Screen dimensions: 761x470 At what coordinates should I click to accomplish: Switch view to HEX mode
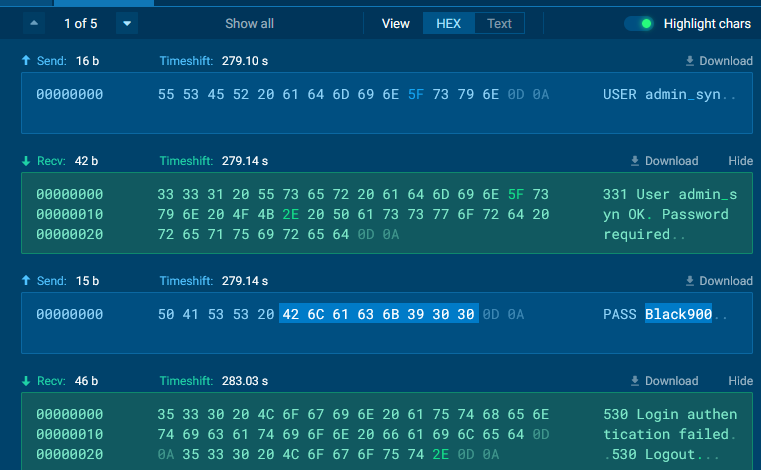pyautogui.click(x=448, y=23)
